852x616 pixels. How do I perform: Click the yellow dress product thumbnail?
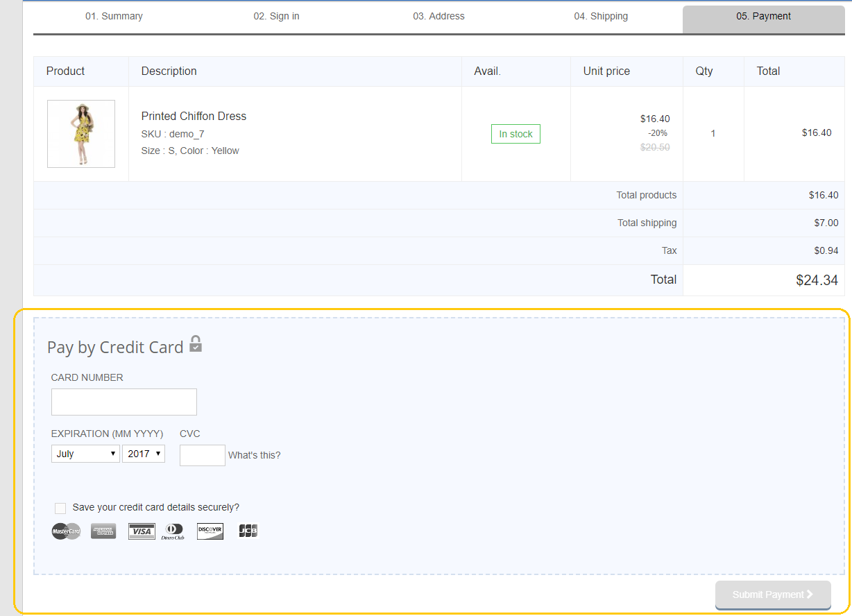tap(81, 134)
